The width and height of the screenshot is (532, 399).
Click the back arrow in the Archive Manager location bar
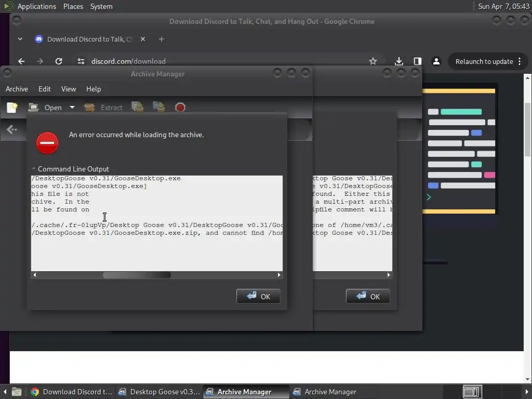(11, 129)
